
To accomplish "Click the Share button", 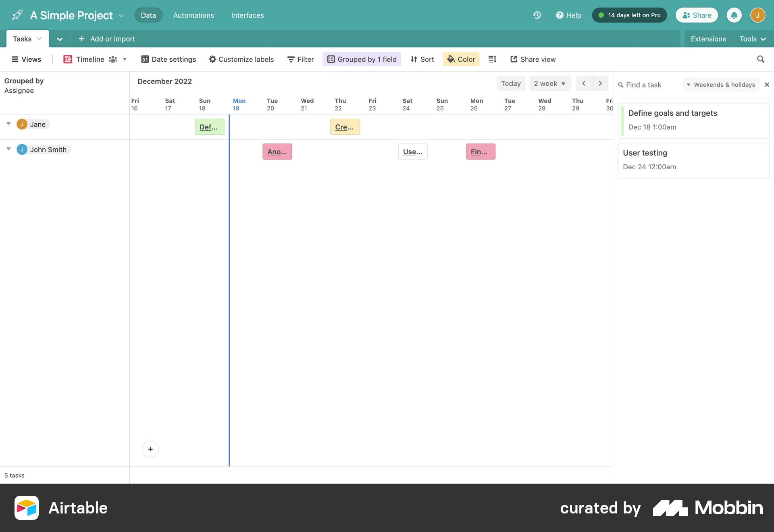I will click(697, 15).
